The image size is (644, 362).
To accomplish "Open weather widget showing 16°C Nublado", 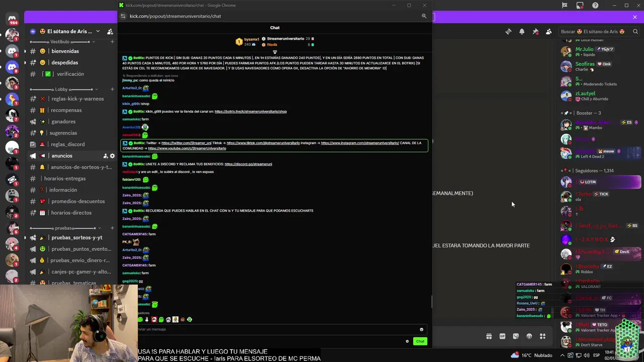I will 531,355.
